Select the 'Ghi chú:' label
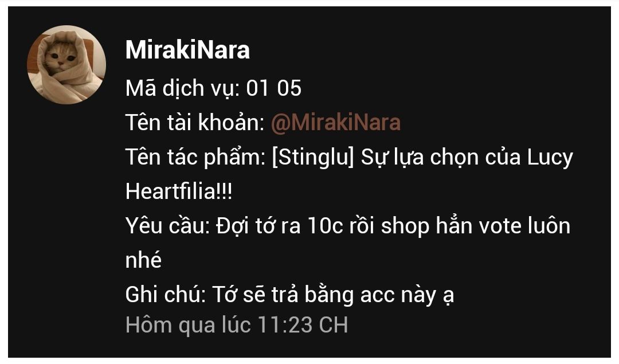Viewport: 619px width, 364px height. pyautogui.click(x=166, y=295)
